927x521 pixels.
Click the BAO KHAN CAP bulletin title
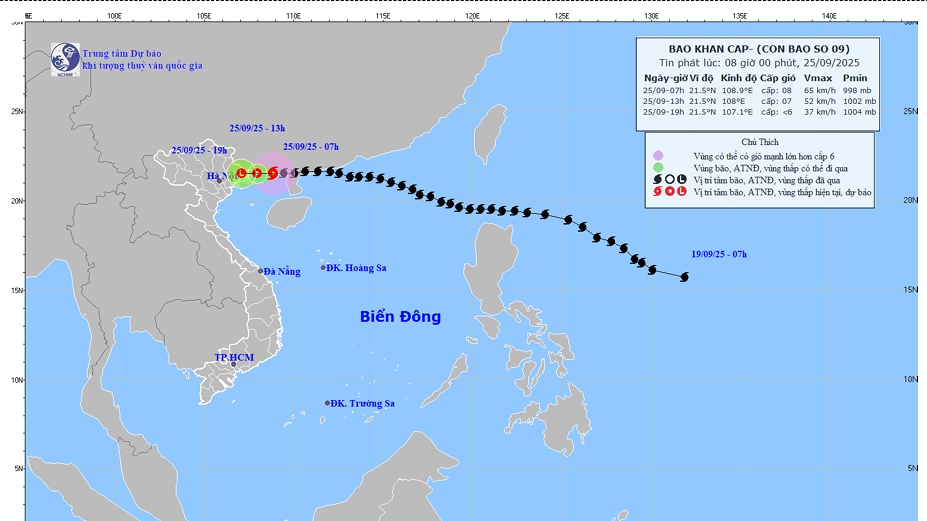tap(758, 47)
